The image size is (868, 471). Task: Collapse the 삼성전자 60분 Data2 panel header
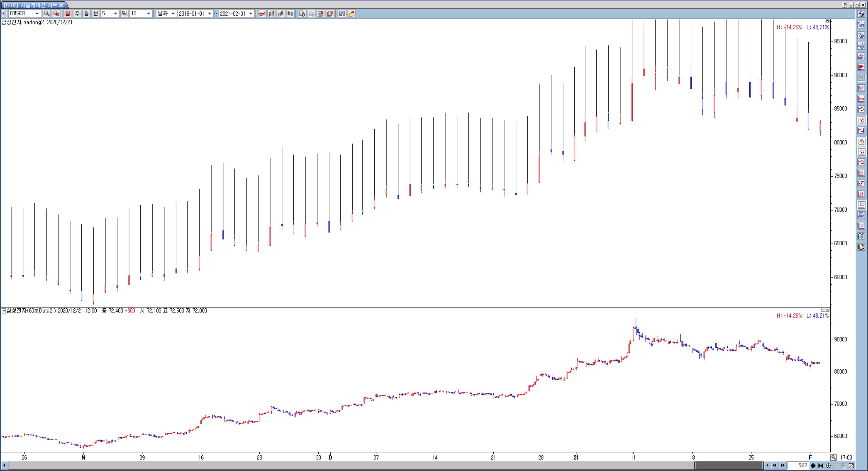(x=4, y=311)
